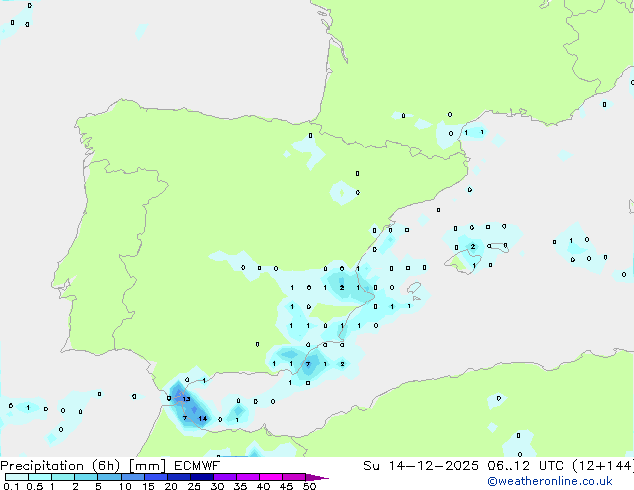Click the 0.1–0.5 mm legend color box

[17, 477]
